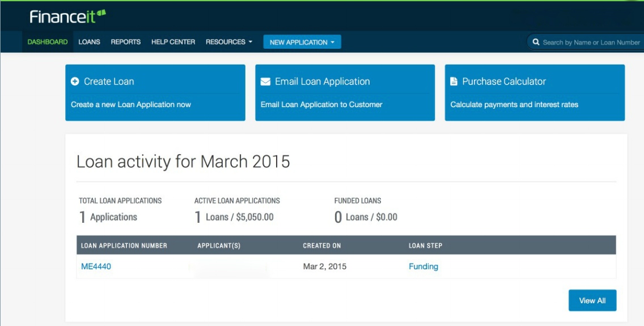Click the Create Loan card
Screen dimensions: 644x326
click(x=155, y=92)
